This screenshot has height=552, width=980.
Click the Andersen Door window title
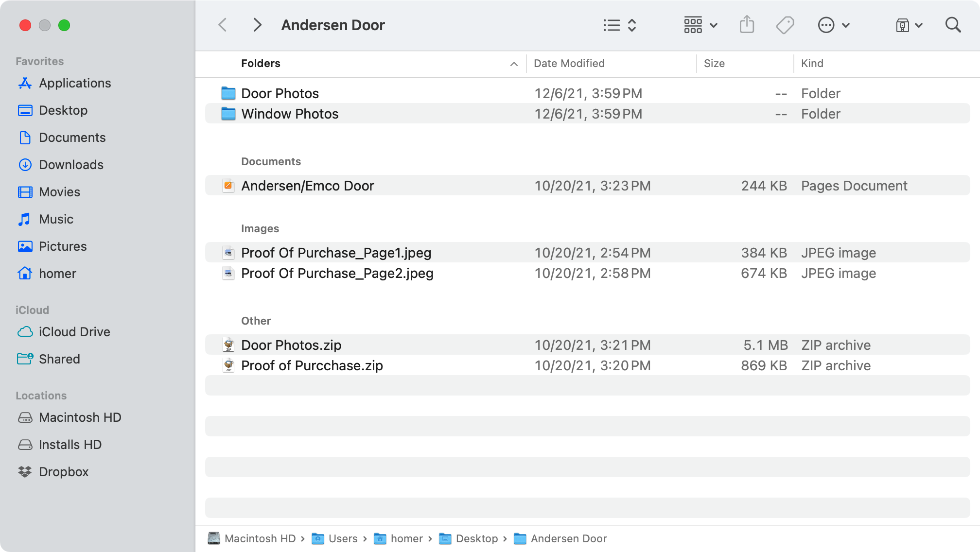(x=333, y=25)
